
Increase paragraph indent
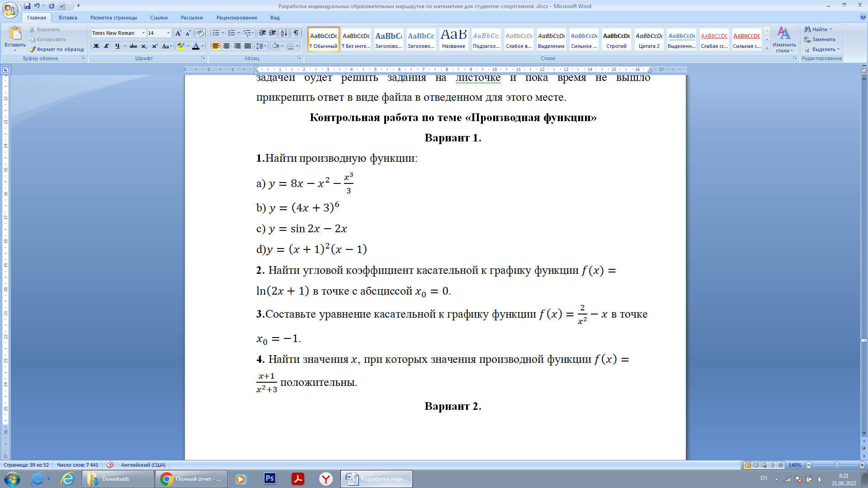272,33
